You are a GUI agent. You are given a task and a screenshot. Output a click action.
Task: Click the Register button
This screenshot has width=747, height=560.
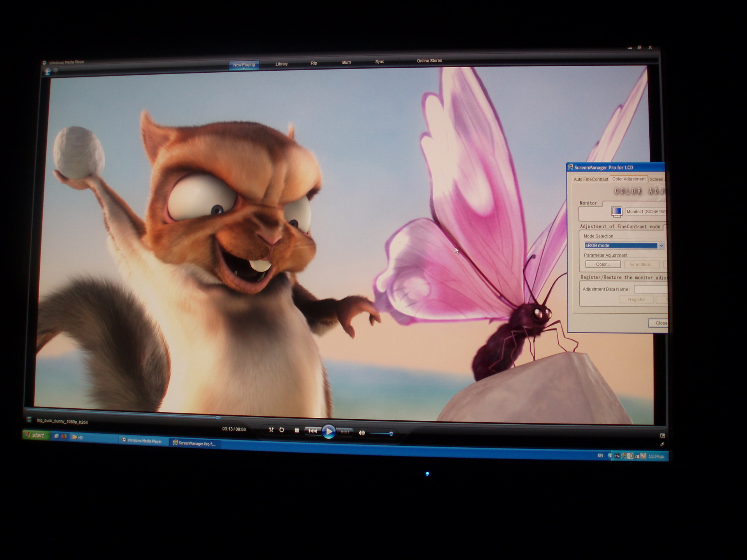point(636,299)
